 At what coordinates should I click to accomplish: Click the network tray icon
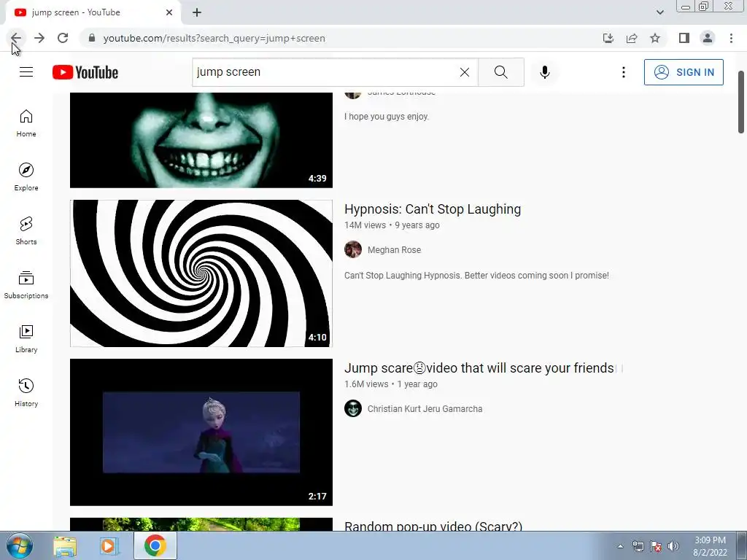tap(638, 546)
